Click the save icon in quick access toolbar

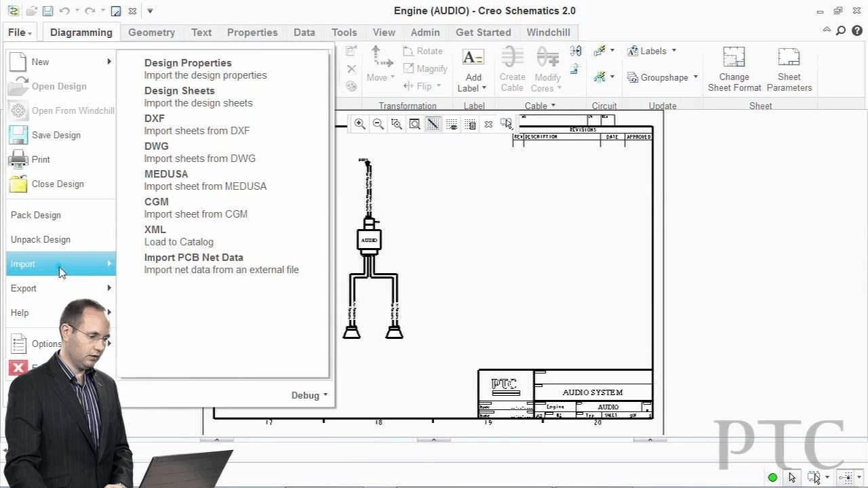(x=47, y=11)
